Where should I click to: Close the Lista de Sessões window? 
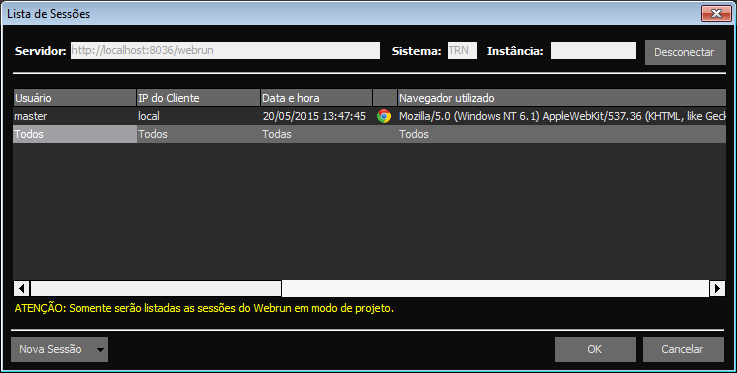[x=716, y=14]
